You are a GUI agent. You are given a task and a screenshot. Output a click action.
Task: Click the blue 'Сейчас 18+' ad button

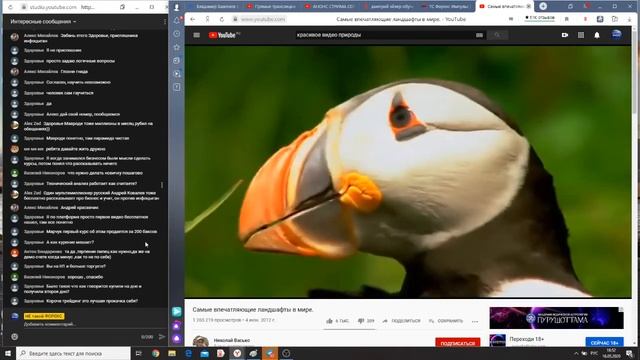pos(604,342)
